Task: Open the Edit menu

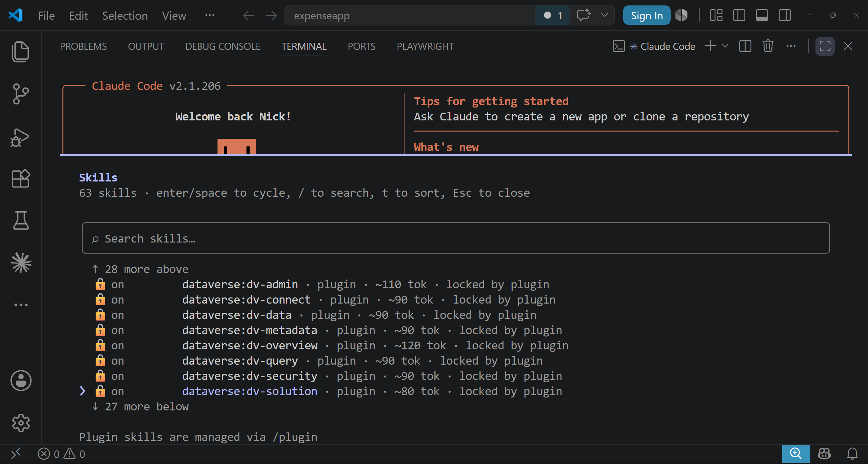Action: click(78, 16)
